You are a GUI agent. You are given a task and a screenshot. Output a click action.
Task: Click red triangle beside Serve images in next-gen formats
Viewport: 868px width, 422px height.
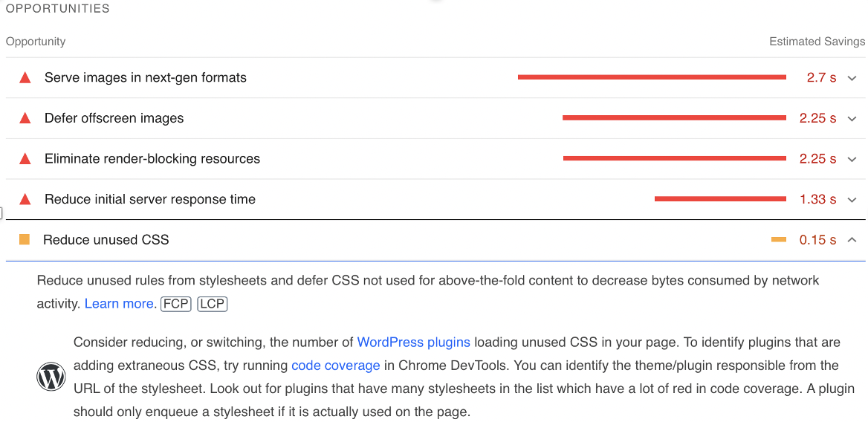tap(25, 77)
